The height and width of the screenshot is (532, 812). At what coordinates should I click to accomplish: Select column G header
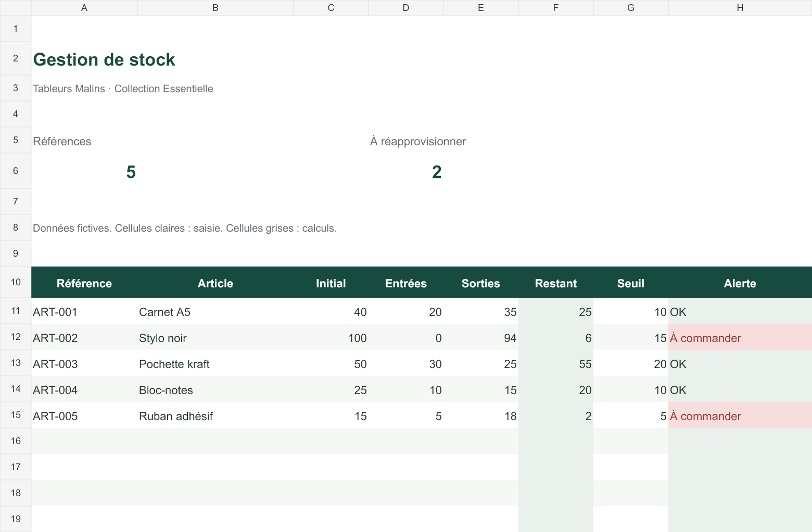pos(631,8)
